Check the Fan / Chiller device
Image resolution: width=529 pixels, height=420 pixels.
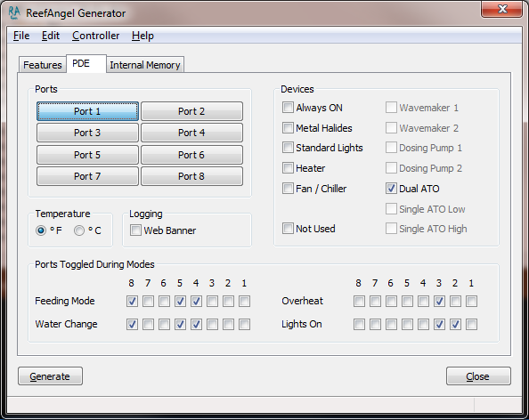pos(288,189)
